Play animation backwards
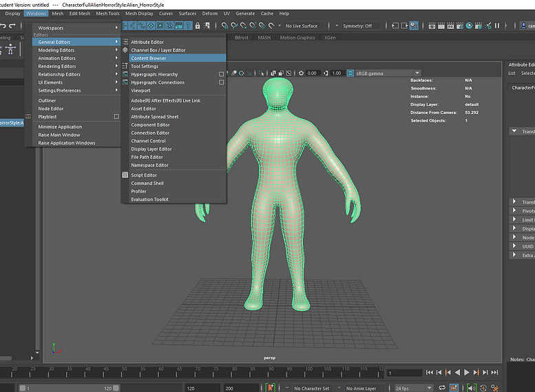This screenshot has height=392, width=535. coord(458,373)
